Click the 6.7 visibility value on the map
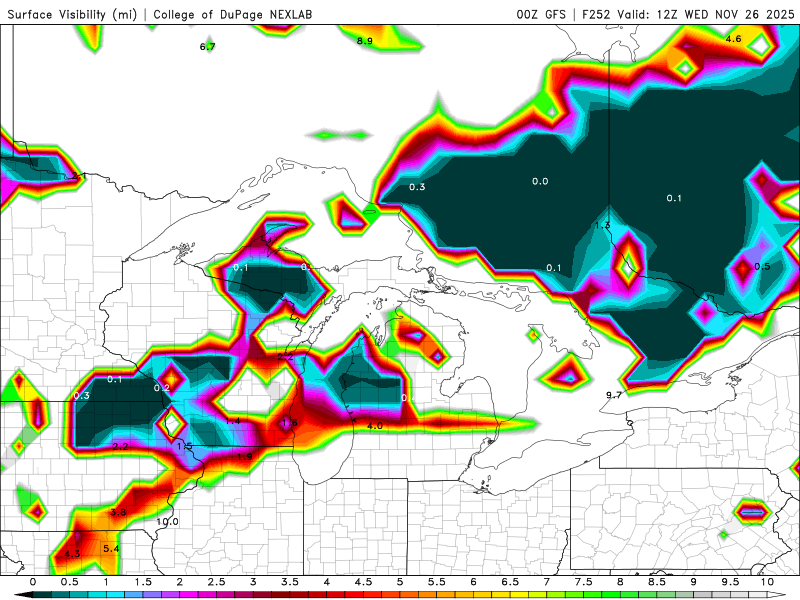Screen dimensions: 800x600 (208, 47)
